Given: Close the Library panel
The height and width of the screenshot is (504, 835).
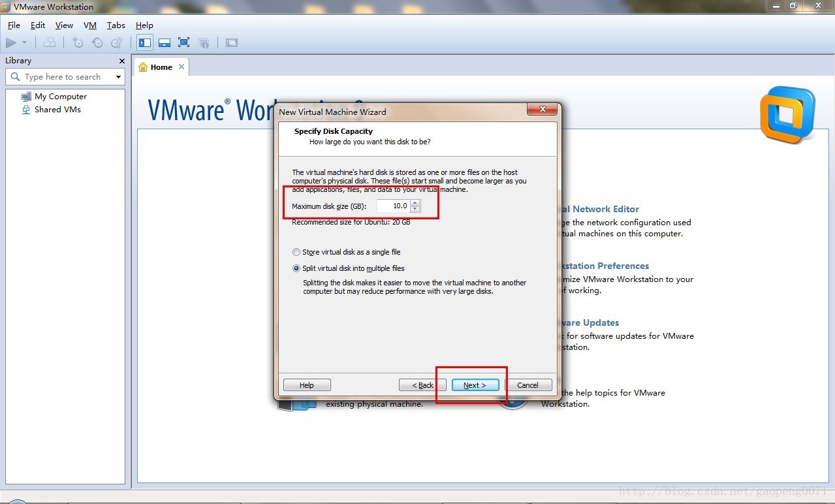Looking at the screenshot, I should pyautogui.click(x=121, y=61).
